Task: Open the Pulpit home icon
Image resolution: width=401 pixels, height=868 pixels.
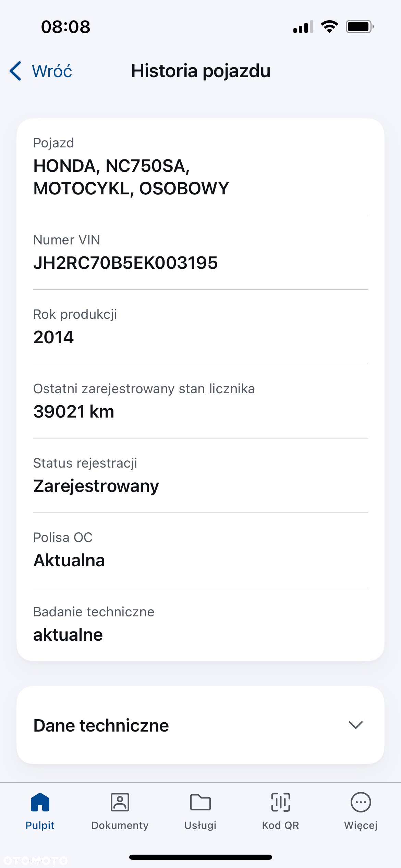Action: click(40, 802)
